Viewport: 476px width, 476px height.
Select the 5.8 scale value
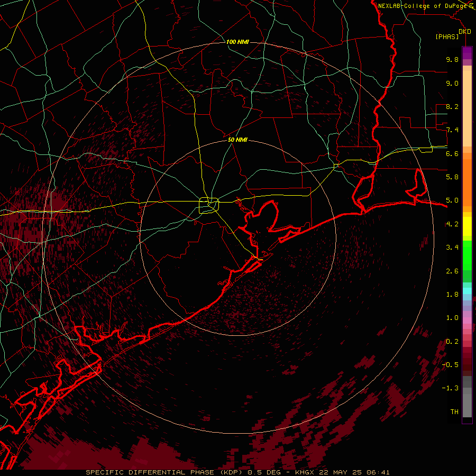(452, 177)
